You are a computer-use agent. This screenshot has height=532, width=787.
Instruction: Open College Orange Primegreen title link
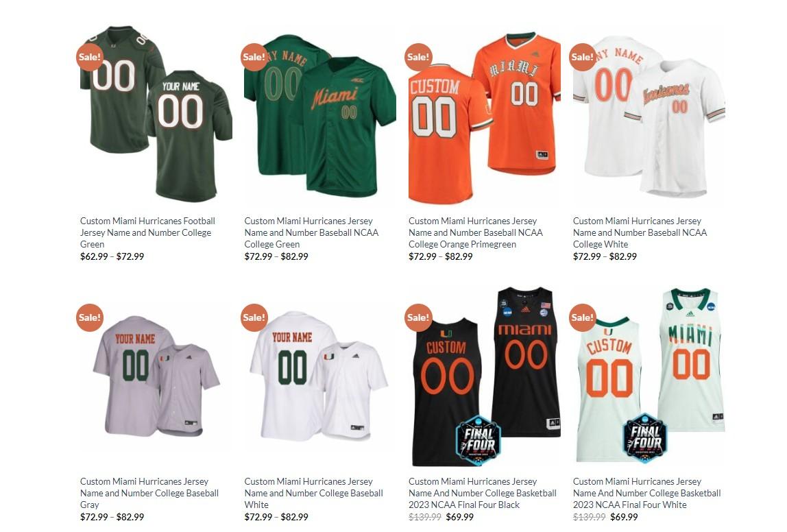click(x=475, y=232)
